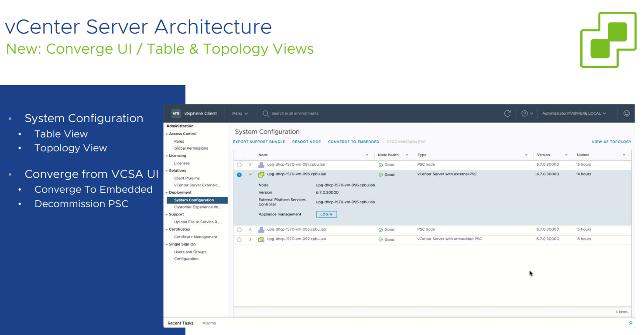644x335 pixels.
Task: Open Licenses in the sidebar
Action: coord(182,163)
